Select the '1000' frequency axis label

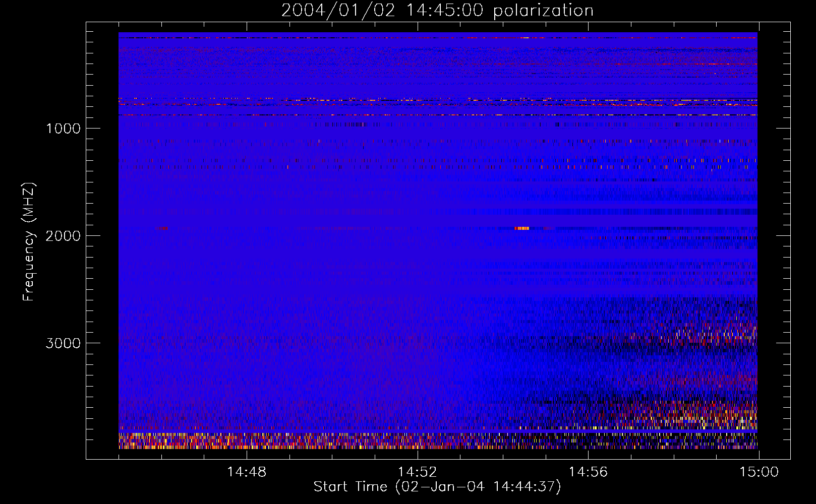pyautogui.click(x=63, y=129)
